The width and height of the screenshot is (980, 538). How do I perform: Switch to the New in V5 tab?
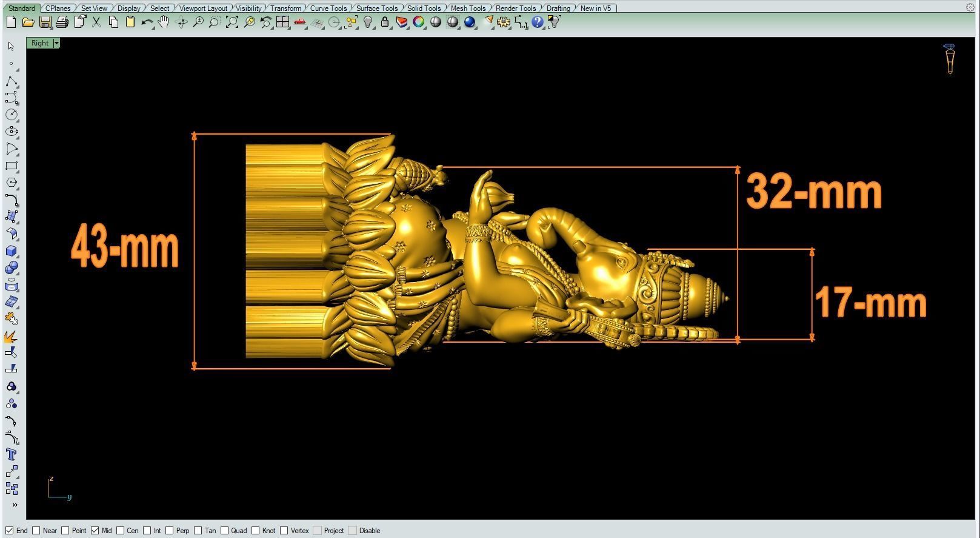[x=596, y=8]
